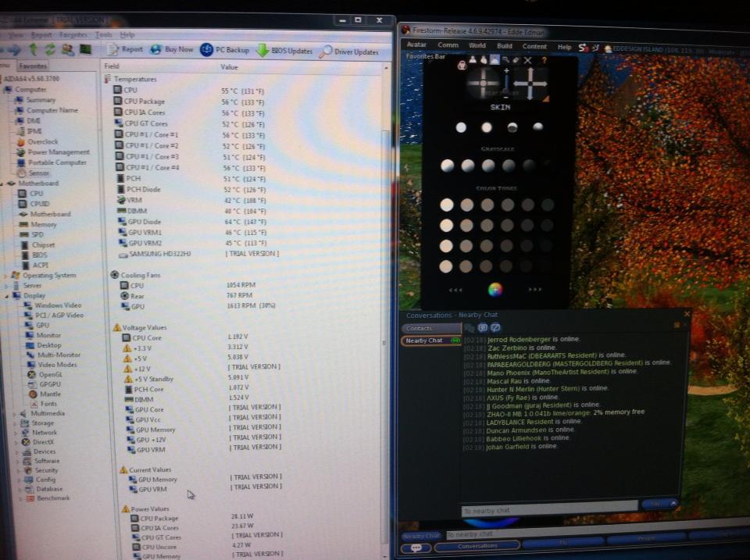Click the speech bubble chat icon at bottom
The height and width of the screenshot is (560, 750).
tap(416, 548)
